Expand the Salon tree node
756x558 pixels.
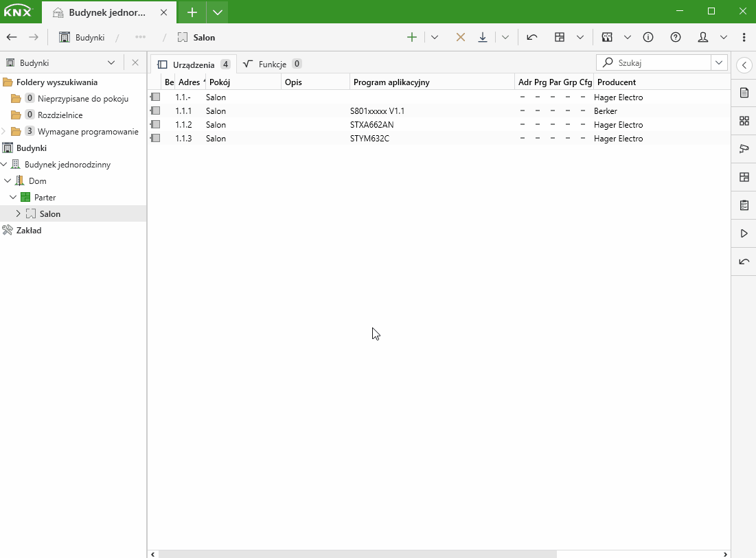pyautogui.click(x=19, y=214)
